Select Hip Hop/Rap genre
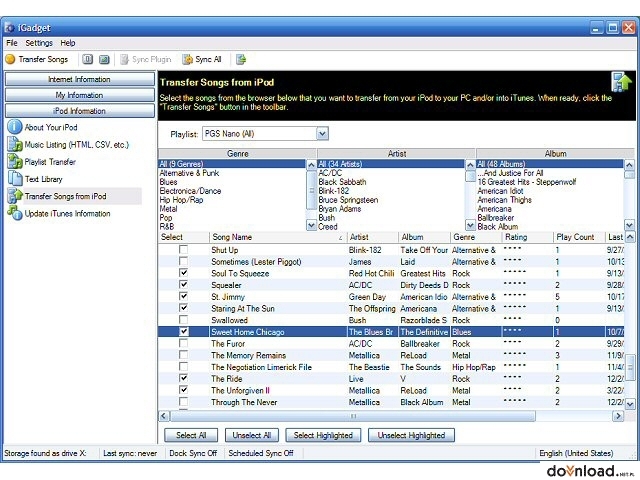640x480 pixels. point(181,200)
